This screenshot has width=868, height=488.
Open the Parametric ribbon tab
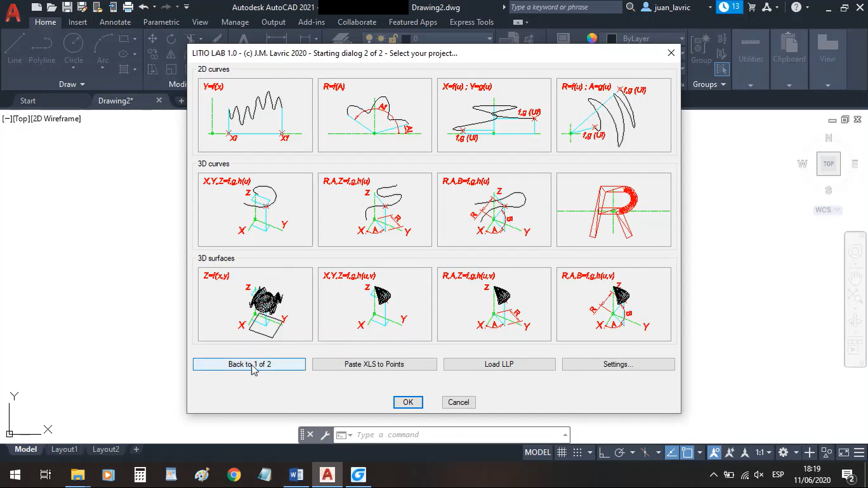tap(161, 22)
